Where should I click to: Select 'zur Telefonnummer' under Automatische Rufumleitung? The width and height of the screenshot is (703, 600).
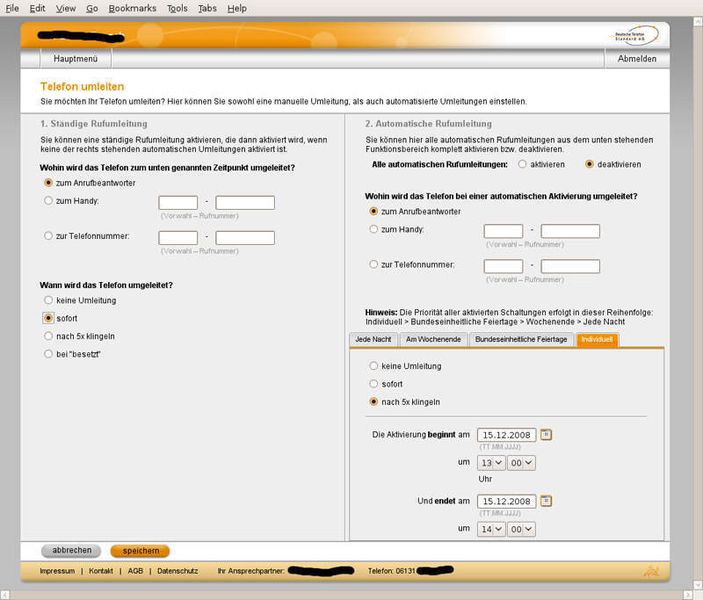(373, 264)
